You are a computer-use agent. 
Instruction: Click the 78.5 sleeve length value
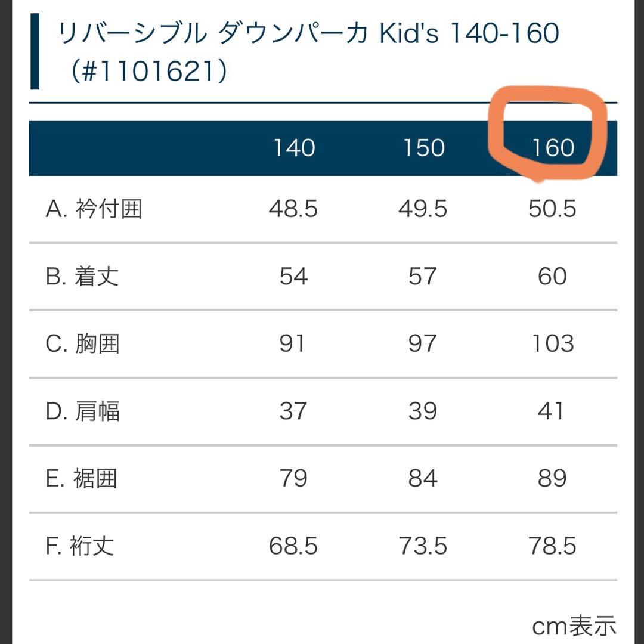click(x=552, y=546)
